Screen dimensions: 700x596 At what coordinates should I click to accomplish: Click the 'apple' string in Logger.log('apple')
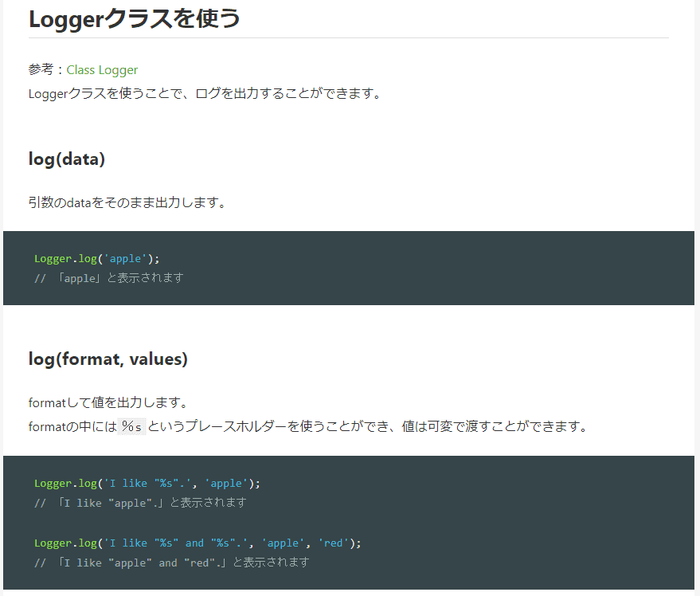pos(125,258)
